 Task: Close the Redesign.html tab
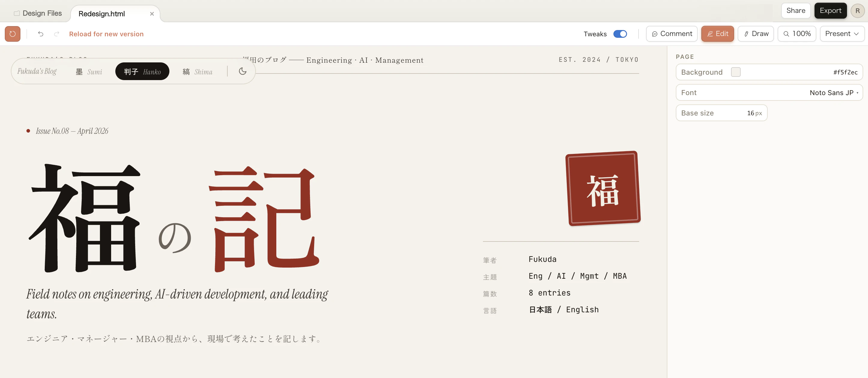[152, 14]
